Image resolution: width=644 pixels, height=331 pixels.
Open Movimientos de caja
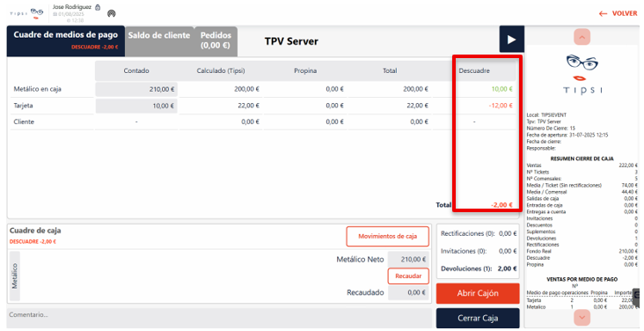point(388,237)
